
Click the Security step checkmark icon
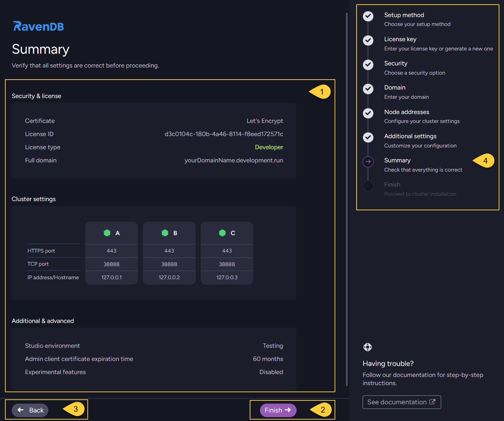pos(368,65)
